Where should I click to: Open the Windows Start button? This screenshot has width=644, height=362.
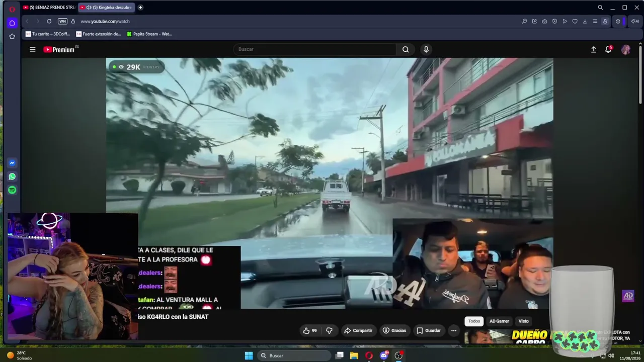point(249,355)
